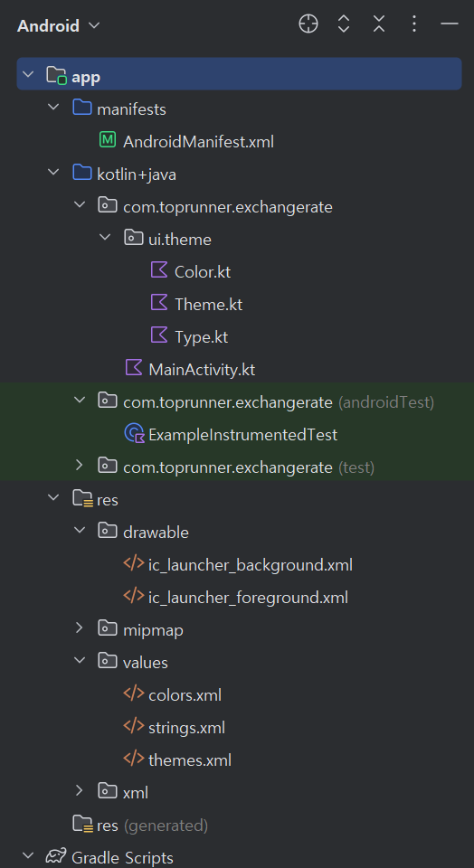The image size is (474, 868).
Task: Select AndroidManifest.xml file name
Action: click(x=198, y=142)
